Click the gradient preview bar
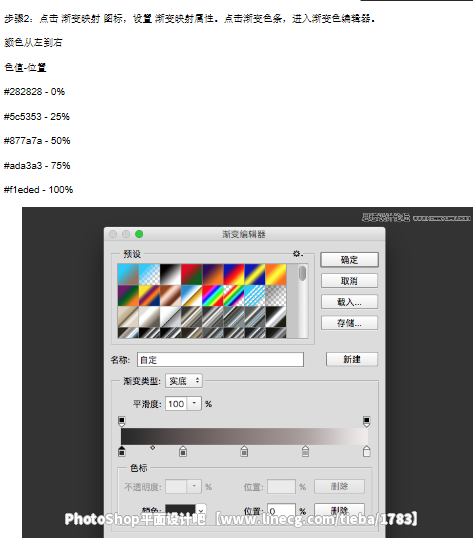Screen dimensions: 473x538 [244, 436]
